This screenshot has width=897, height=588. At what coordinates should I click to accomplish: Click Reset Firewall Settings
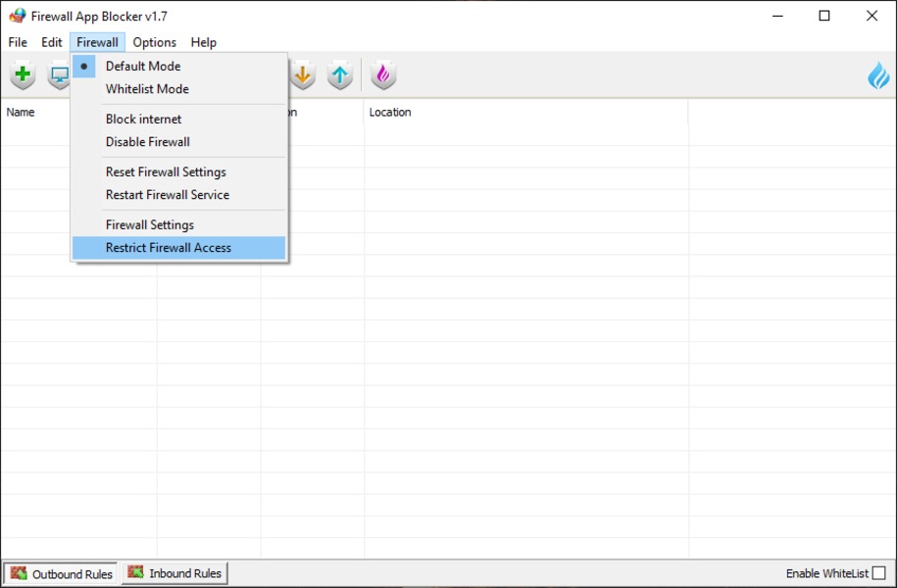[166, 172]
